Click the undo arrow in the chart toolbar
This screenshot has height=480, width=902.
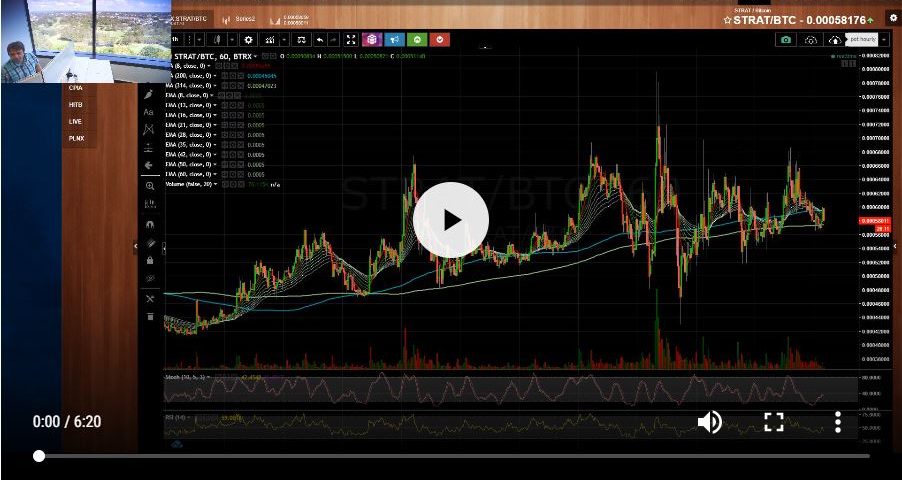click(x=319, y=40)
